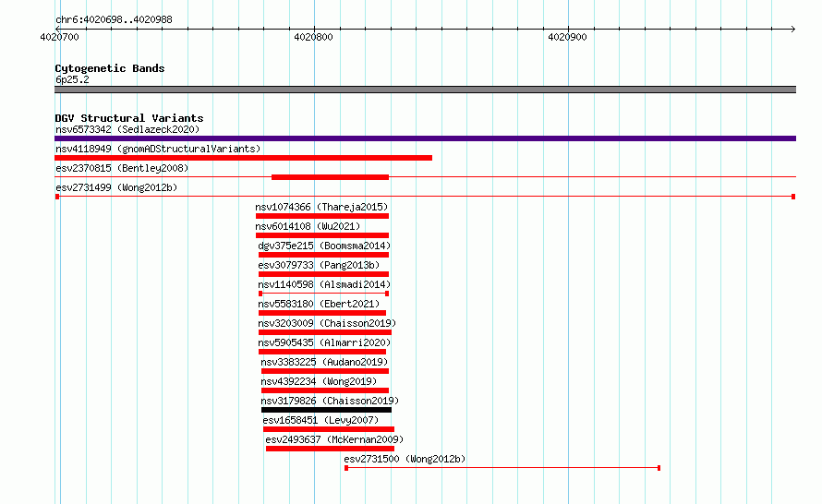Select nsv3383225 (Audano2019) variant label
Image resolution: width=822 pixels, height=504 pixels.
click(324, 362)
